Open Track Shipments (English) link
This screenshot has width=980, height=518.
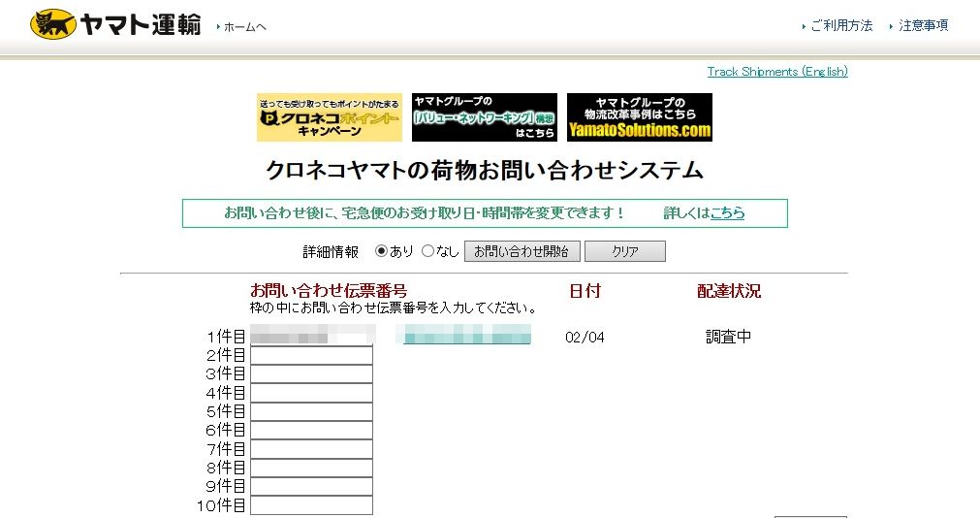777,72
